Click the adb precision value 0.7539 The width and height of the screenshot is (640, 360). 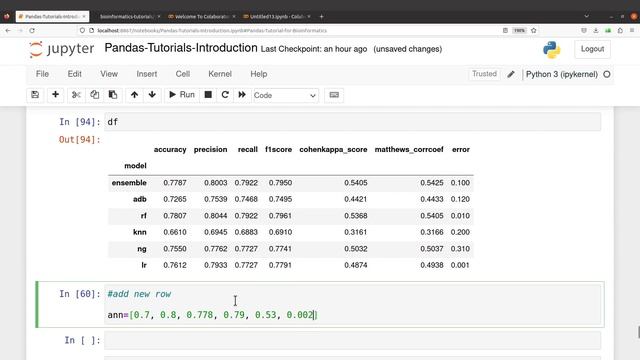pyautogui.click(x=216, y=199)
